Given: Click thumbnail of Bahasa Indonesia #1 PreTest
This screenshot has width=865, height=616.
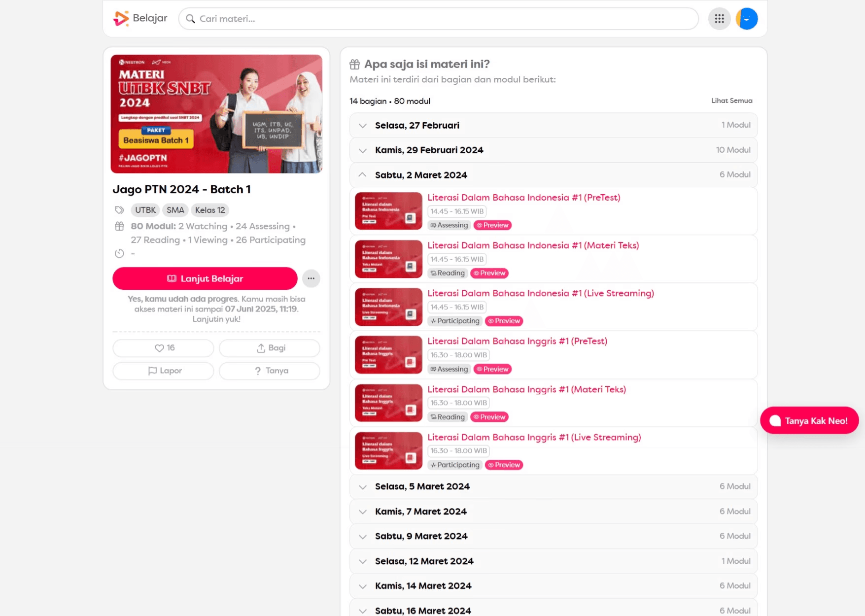Looking at the screenshot, I should (388, 211).
